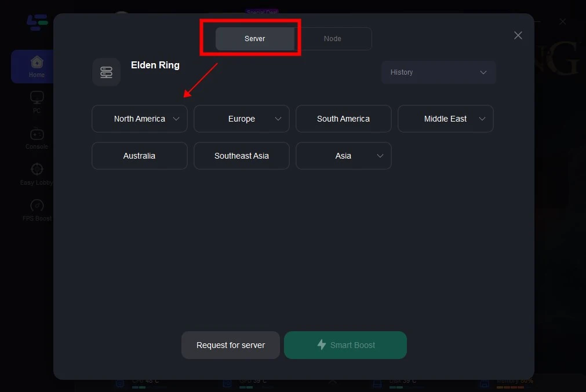Screen dimensions: 586x392
Task: Click the Elden Ring server stack icon
Action: click(x=106, y=72)
